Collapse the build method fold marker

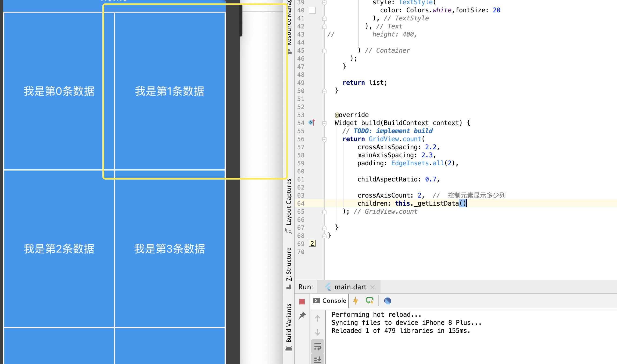(324, 123)
